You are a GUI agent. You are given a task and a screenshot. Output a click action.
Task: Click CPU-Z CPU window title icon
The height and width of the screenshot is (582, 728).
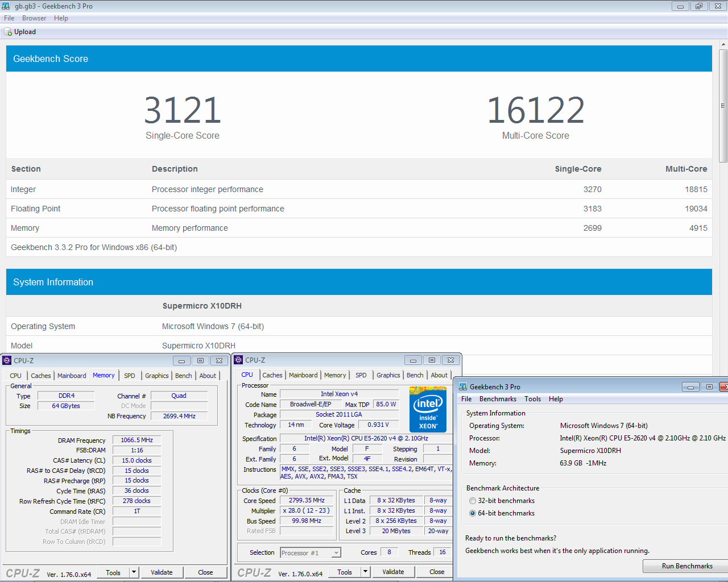point(238,360)
